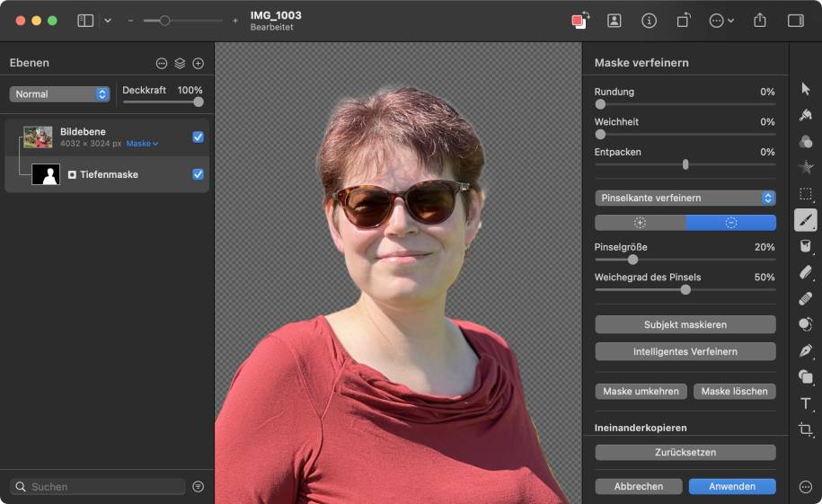Select the Shape tool
Viewport: 822px width, 504px height.
[x=806, y=376]
